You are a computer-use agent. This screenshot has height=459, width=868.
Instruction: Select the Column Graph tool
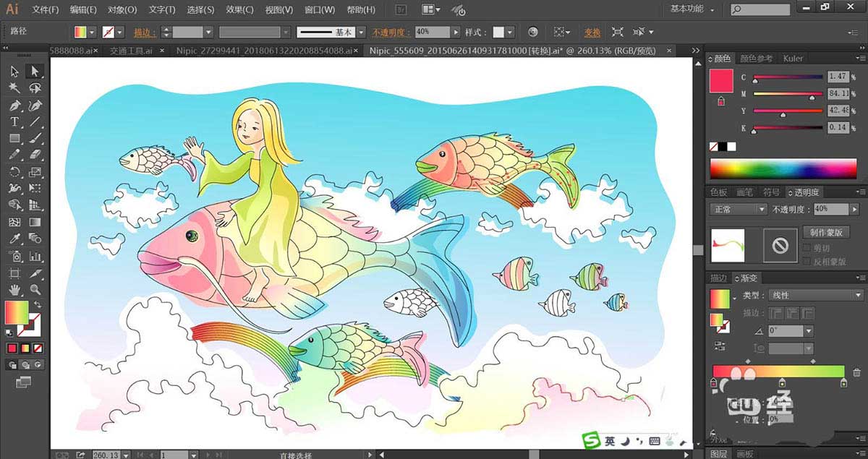34,257
